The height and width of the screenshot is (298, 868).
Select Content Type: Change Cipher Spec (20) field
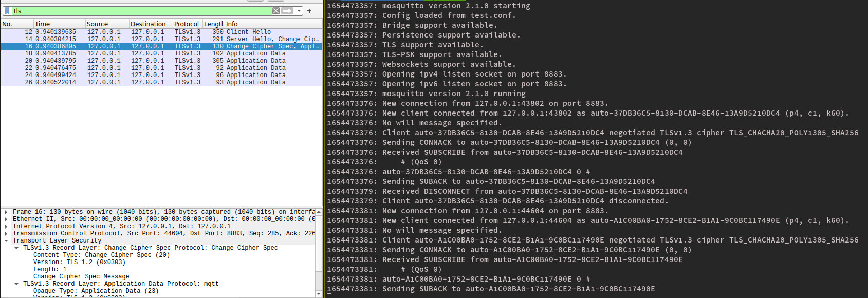click(x=102, y=255)
